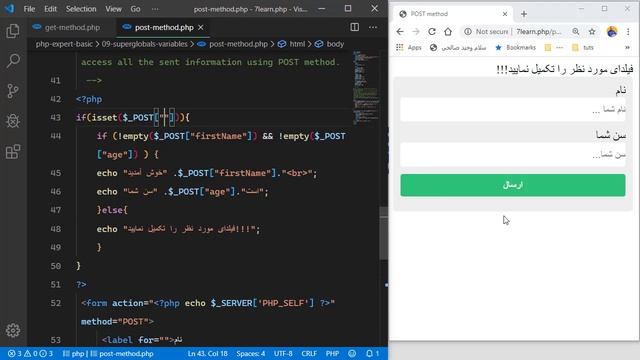Screen dimensions: 640x360
Task: Show the errors and warnings in the status bar
Action: click(x=30, y=353)
